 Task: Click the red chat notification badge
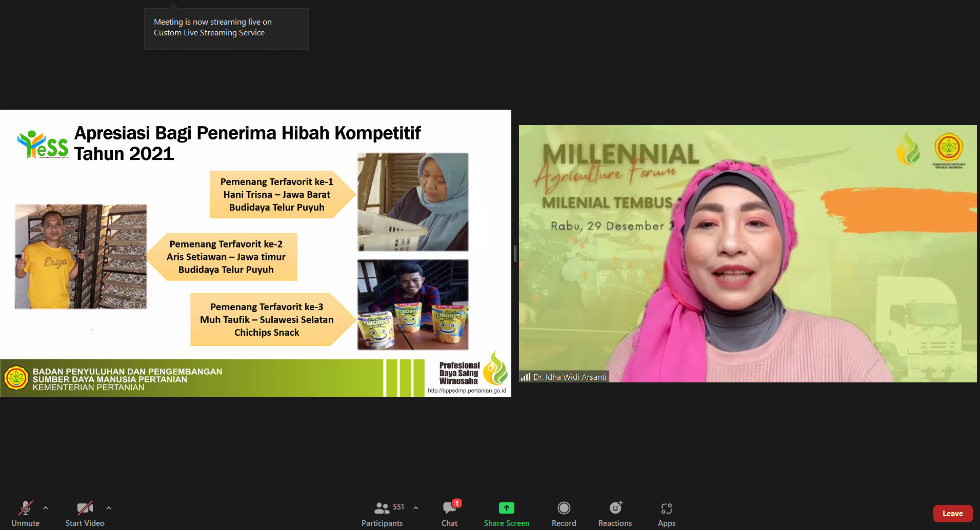456,503
